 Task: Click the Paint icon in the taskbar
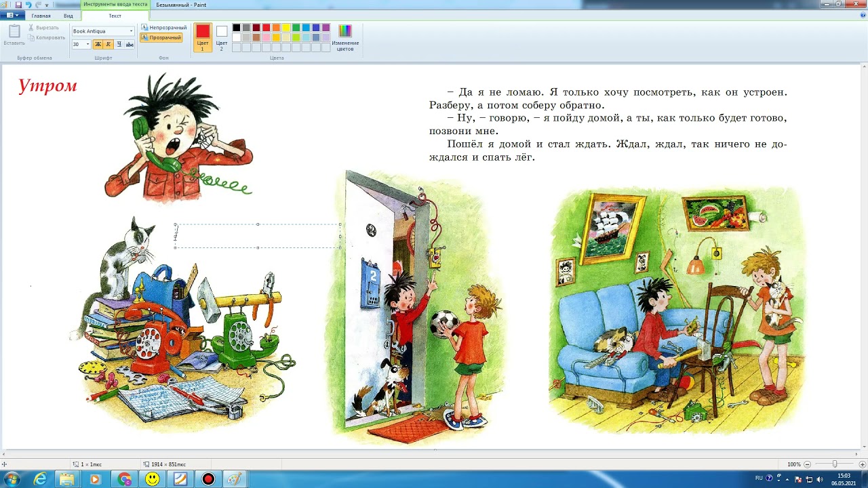tap(235, 479)
